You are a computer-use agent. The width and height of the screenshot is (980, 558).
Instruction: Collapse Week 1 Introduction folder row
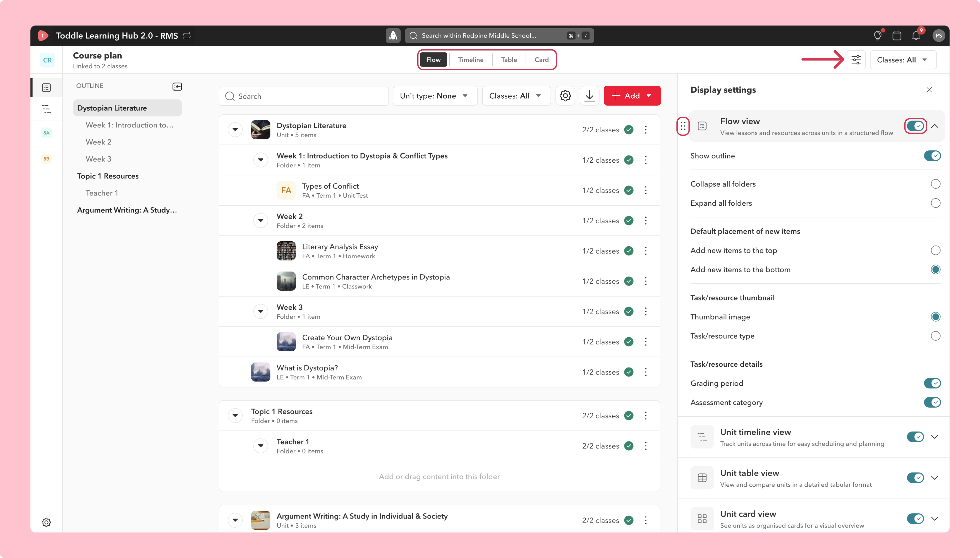261,160
